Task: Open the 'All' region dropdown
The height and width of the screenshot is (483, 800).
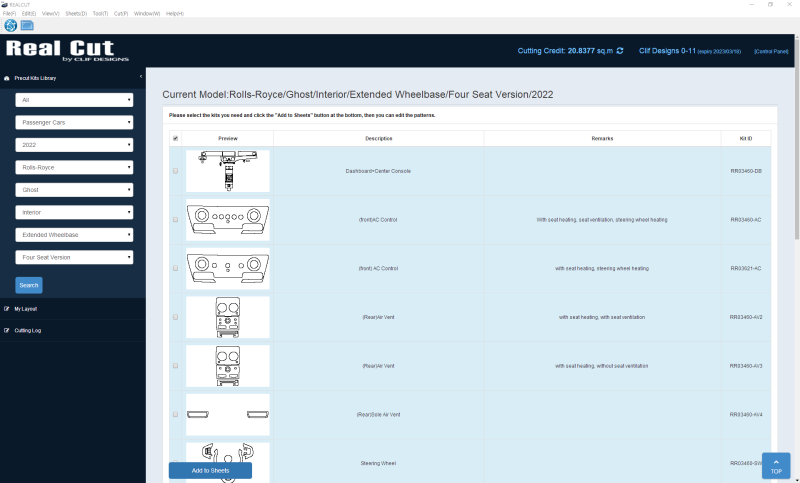Action: [74, 100]
